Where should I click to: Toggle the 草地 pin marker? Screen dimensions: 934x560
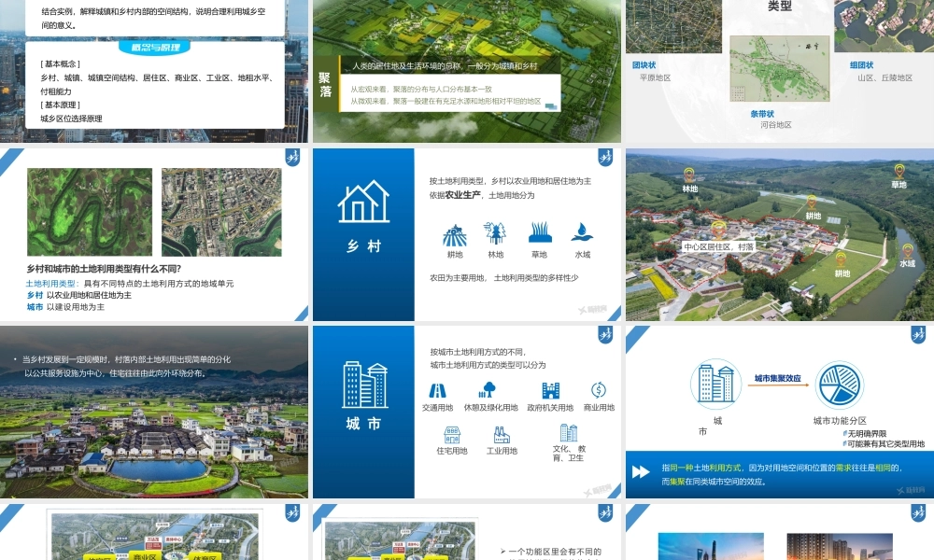coord(899,171)
